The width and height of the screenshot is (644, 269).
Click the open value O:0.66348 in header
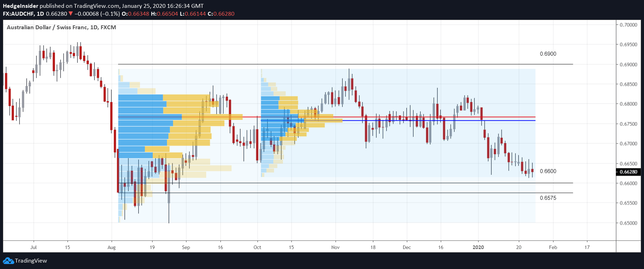pos(136,14)
